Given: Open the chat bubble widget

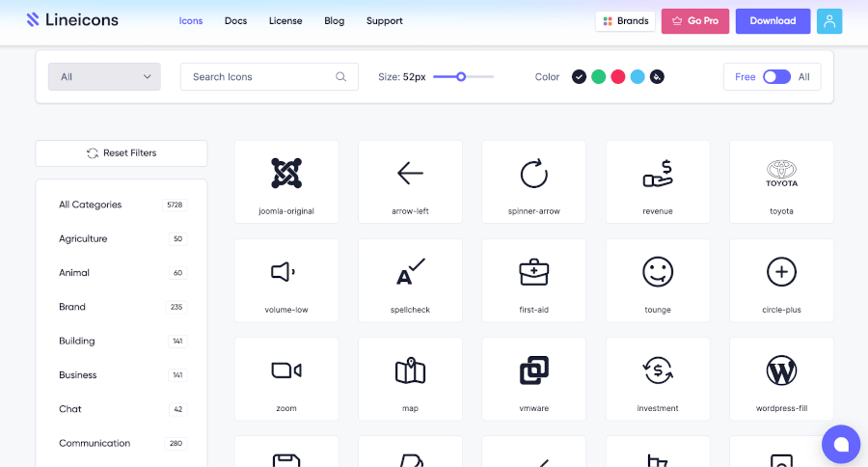Looking at the screenshot, I should pyautogui.click(x=841, y=444).
